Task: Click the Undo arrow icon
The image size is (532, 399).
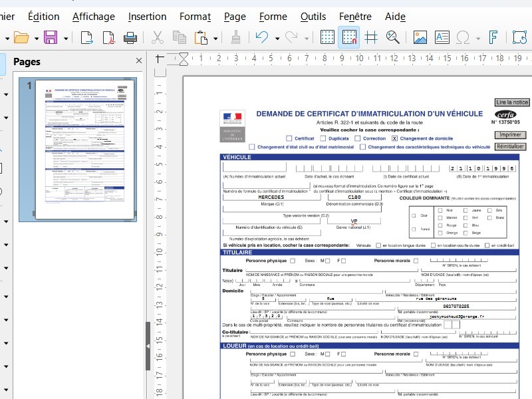Action: tap(261, 38)
